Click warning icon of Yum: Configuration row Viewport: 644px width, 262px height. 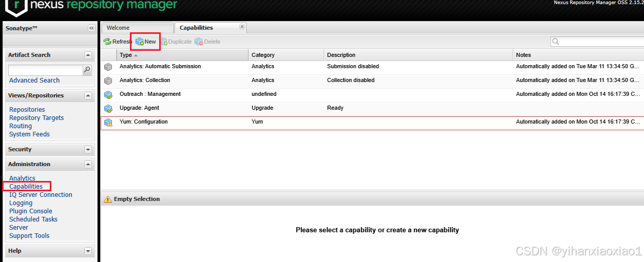click(x=108, y=122)
